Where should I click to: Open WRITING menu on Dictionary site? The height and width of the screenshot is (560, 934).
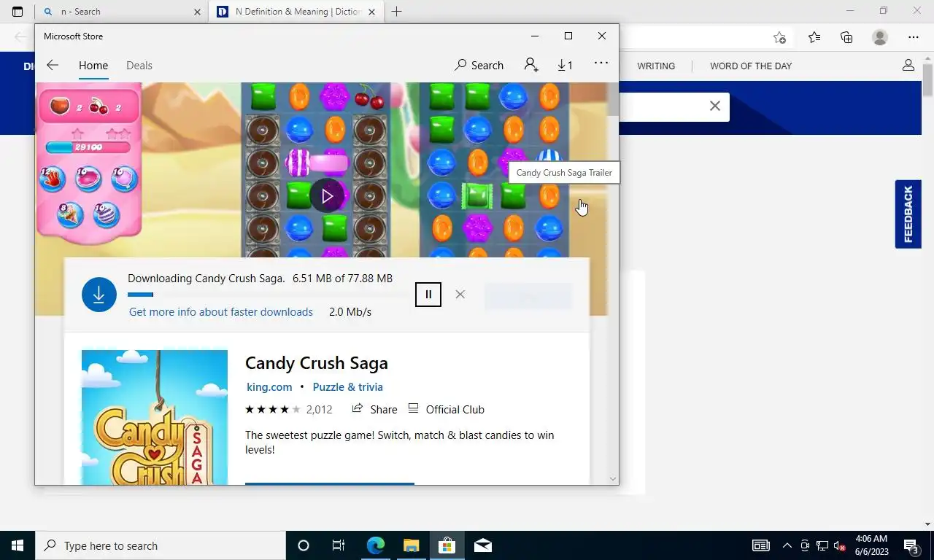(656, 66)
